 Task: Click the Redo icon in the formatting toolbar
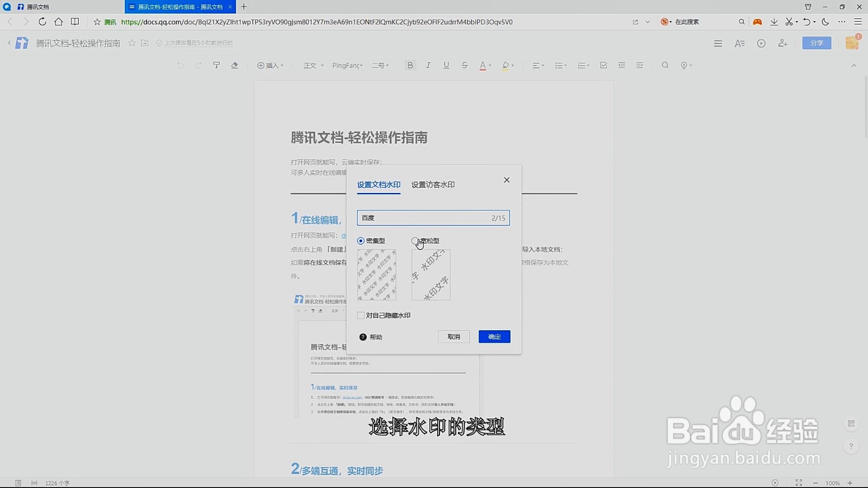[x=198, y=66]
